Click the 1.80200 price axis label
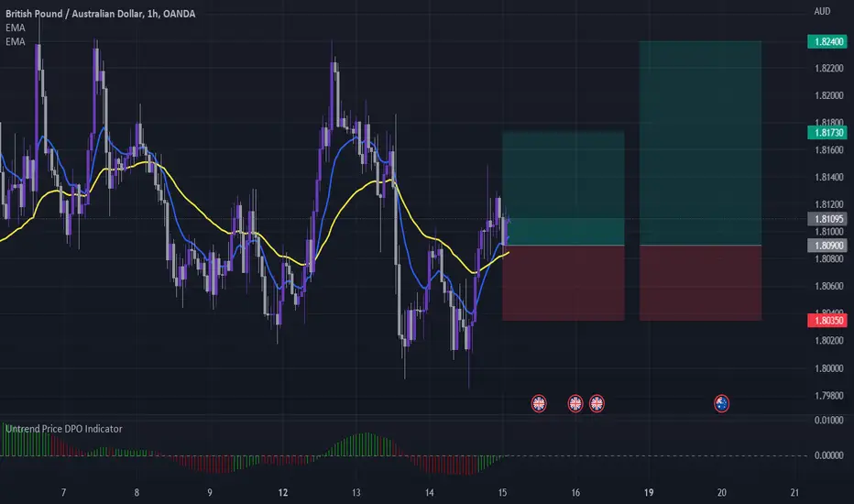Viewport: 854px width, 504px height. tap(829, 341)
